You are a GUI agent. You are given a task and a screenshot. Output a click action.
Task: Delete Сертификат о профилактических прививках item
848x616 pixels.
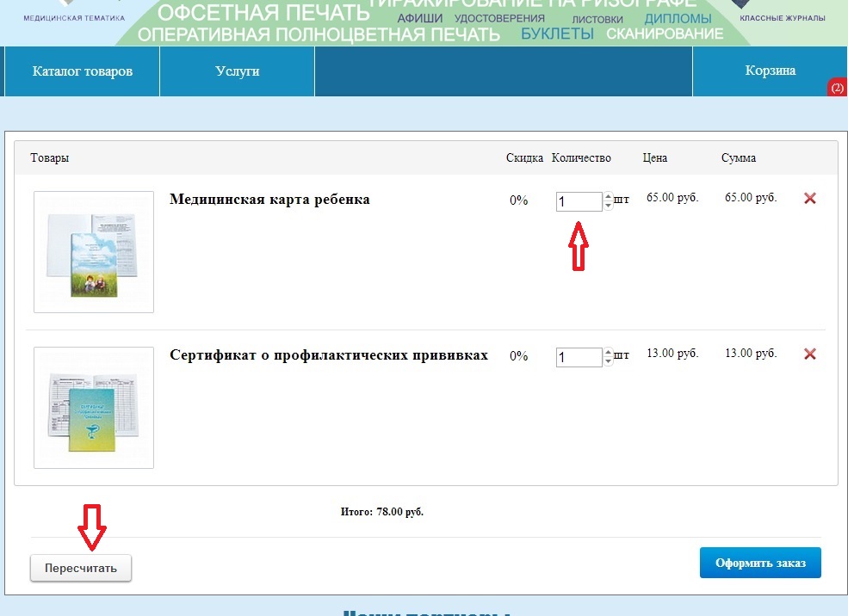pyautogui.click(x=809, y=354)
